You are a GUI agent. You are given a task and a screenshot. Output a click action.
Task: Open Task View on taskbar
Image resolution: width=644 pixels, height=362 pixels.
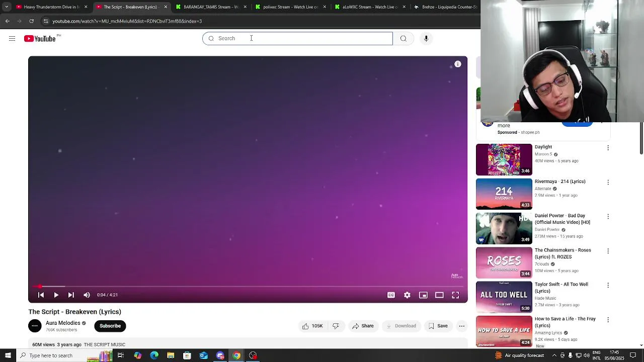(121, 355)
